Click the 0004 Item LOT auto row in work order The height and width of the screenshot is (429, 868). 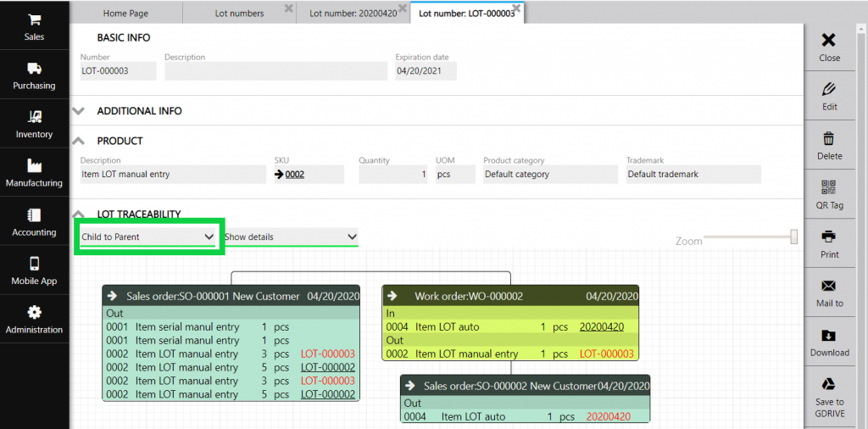[x=510, y=327]
